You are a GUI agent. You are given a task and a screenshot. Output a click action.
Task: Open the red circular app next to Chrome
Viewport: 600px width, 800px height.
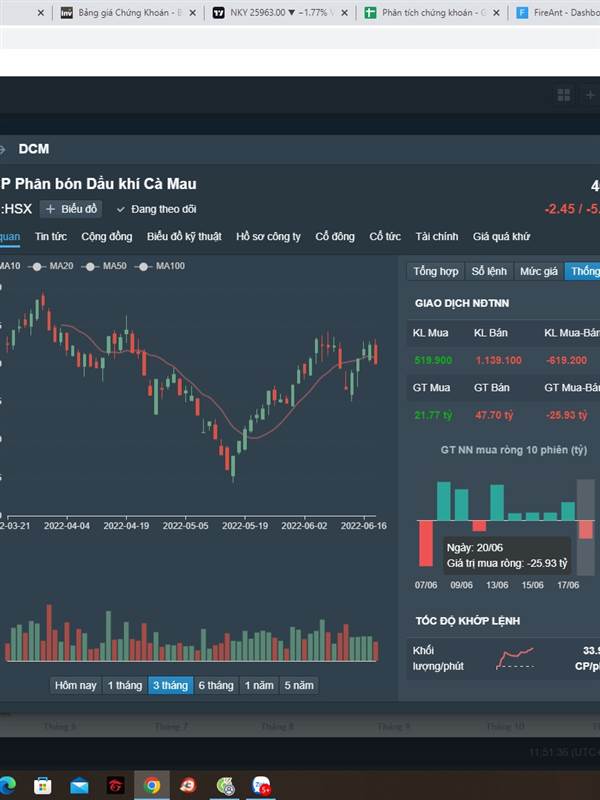click(188, 785)
